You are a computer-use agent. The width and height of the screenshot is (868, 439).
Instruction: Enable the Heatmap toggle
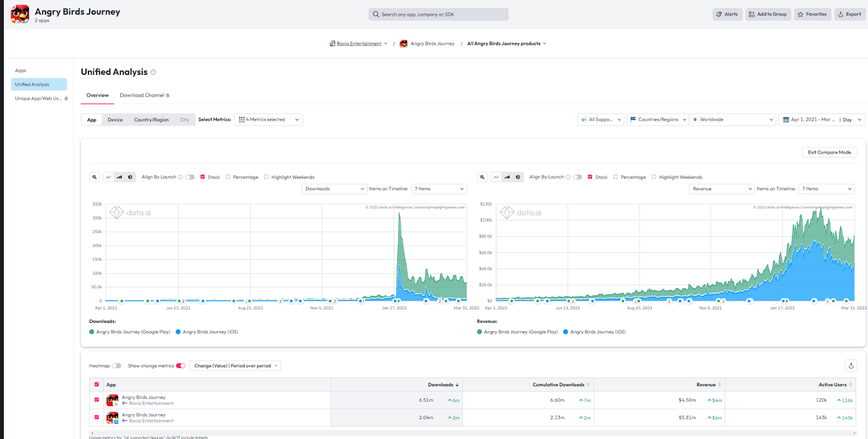116,366
